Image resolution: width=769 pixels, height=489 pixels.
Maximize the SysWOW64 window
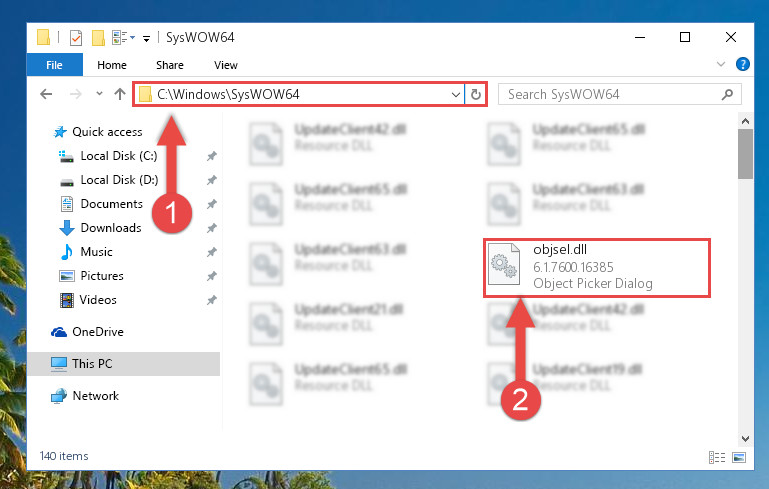[685, 37]
